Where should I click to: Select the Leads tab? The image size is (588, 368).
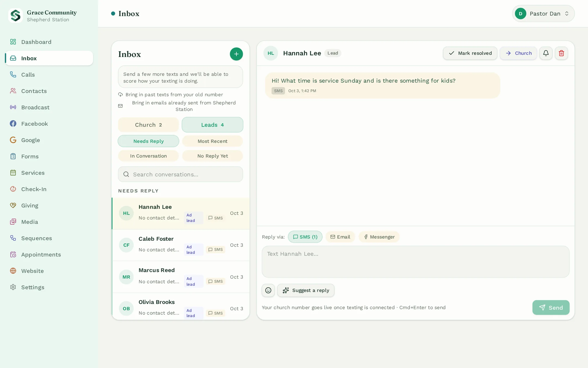coord(212,125)
